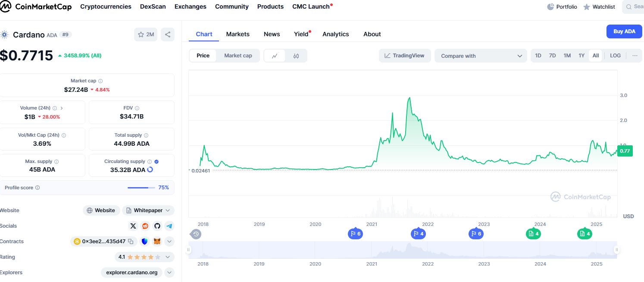
Task: Select the 1Y time range
Action: [x=581, y=56]
